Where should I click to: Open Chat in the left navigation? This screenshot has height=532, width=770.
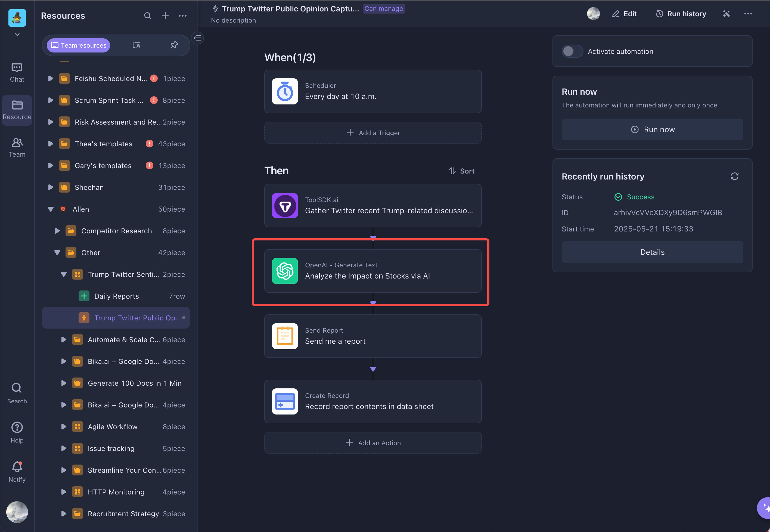(x=17, y=73)
